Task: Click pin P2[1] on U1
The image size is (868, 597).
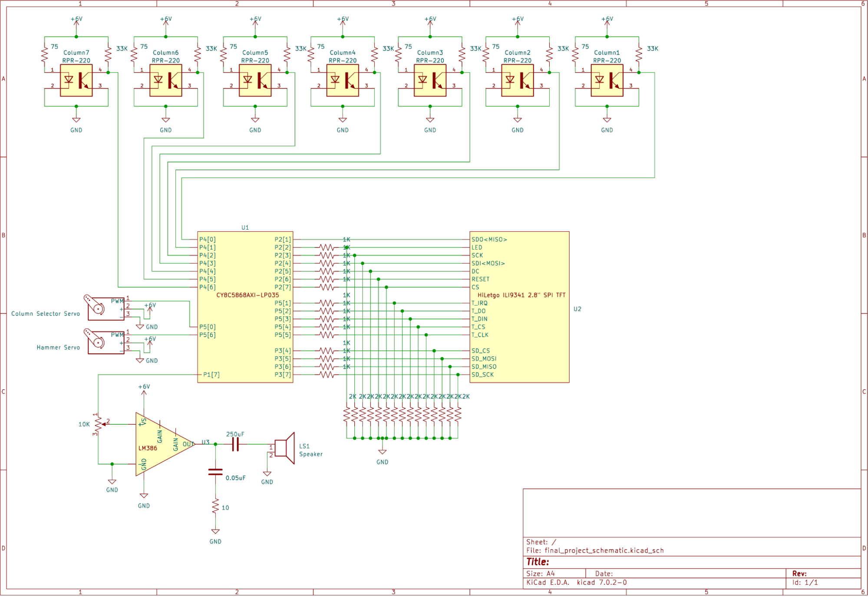Action: tap(283, 239)
